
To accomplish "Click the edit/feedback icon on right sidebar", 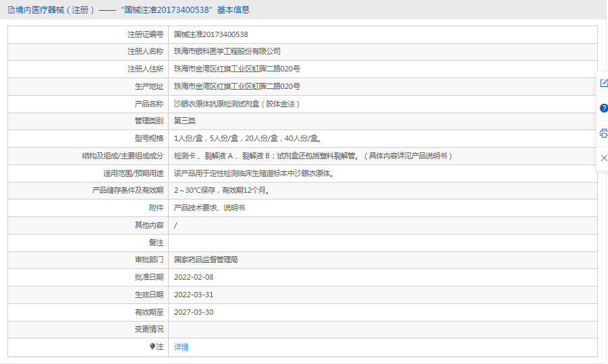I will [x=603, y=83].
